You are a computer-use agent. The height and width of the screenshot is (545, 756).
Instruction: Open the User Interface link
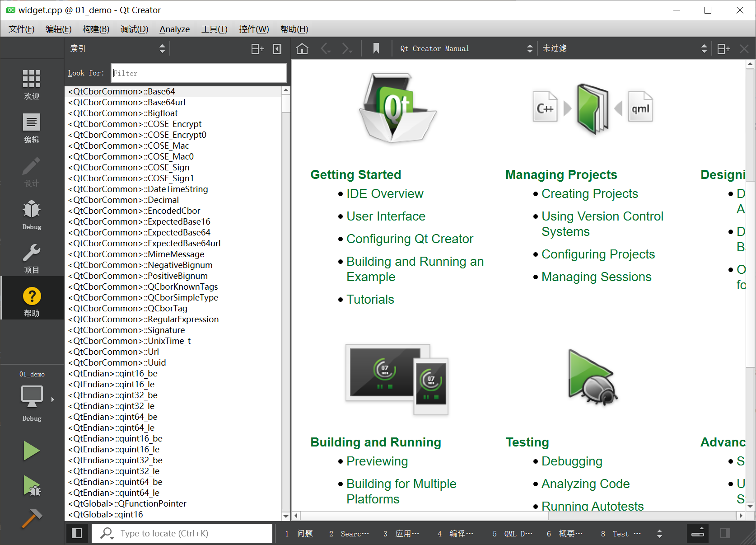386,216
